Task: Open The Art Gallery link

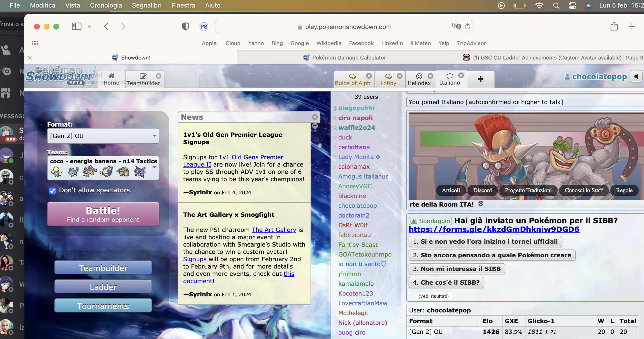Action: point(274,230)
